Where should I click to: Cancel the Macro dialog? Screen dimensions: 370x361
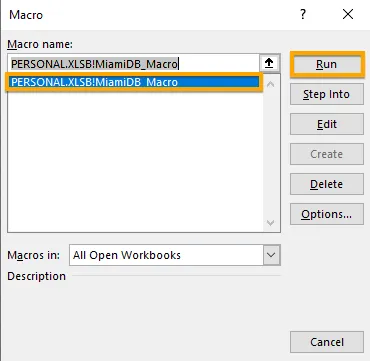327,342
